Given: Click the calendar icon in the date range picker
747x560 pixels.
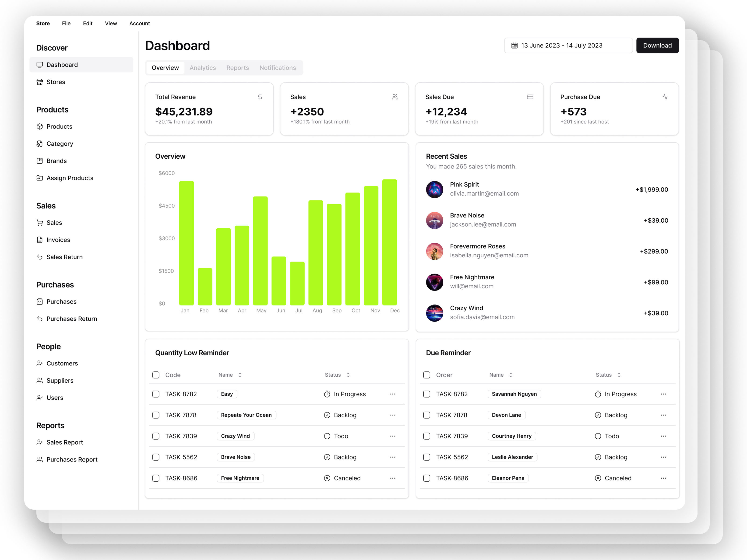Looking at the screenshot, I should (515, 45).
